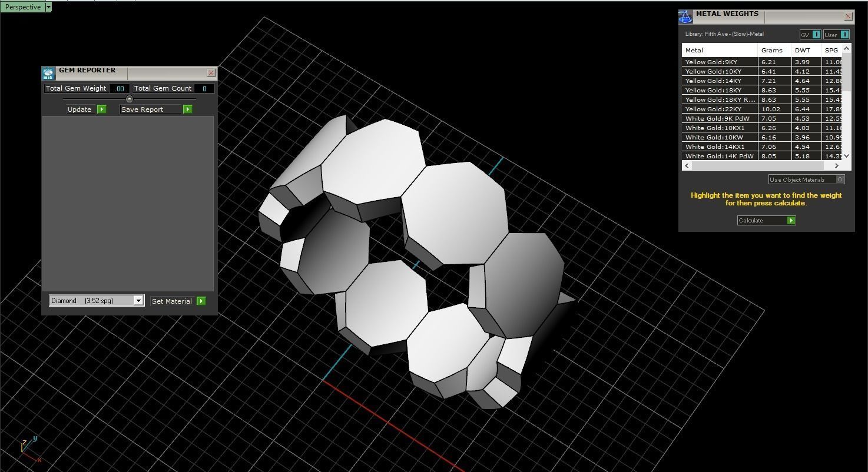Image resolution: width=868 pixels, height=472 pixels.
Task: Click the green arrow beside Set Material
Action: (x=201, y=301)
